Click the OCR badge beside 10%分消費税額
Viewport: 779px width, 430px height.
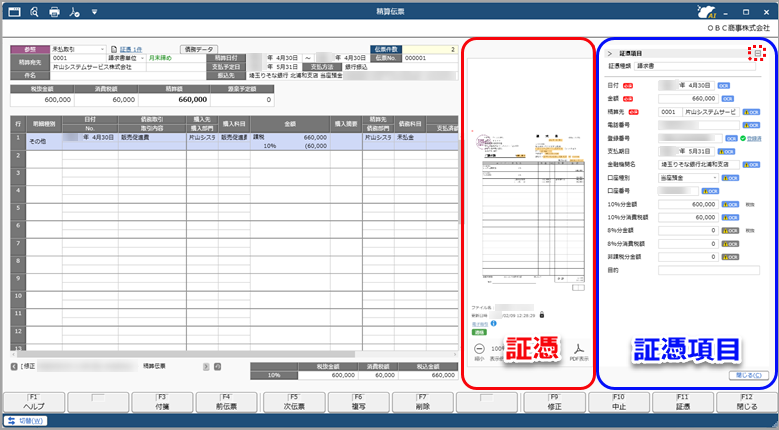pyautogui.click(x=730, y=217)
